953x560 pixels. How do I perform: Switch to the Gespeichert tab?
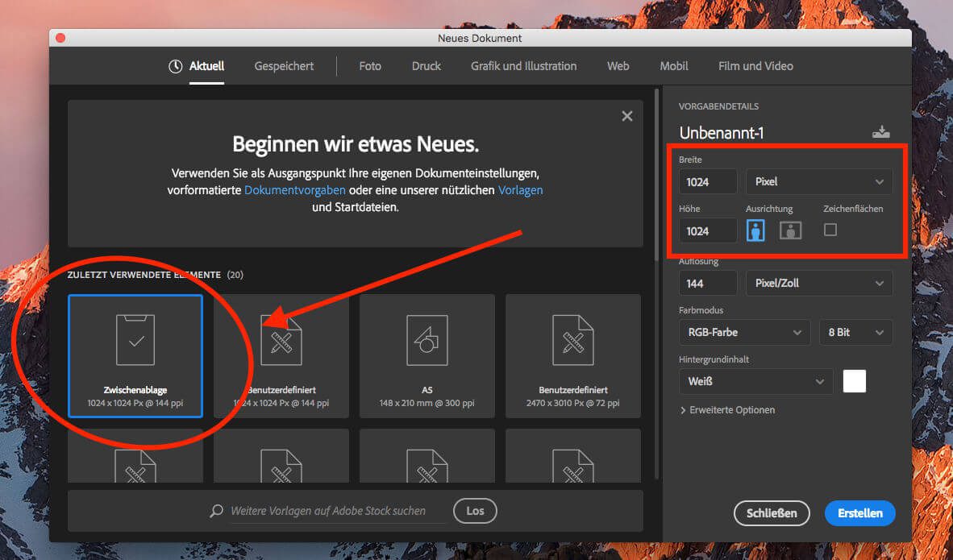coord(284,66)
